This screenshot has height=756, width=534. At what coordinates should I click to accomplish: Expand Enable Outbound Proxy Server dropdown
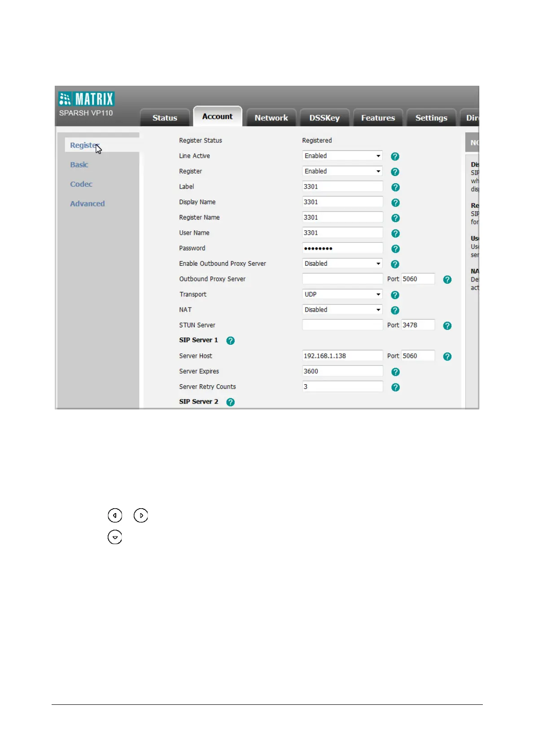point(342,264)
